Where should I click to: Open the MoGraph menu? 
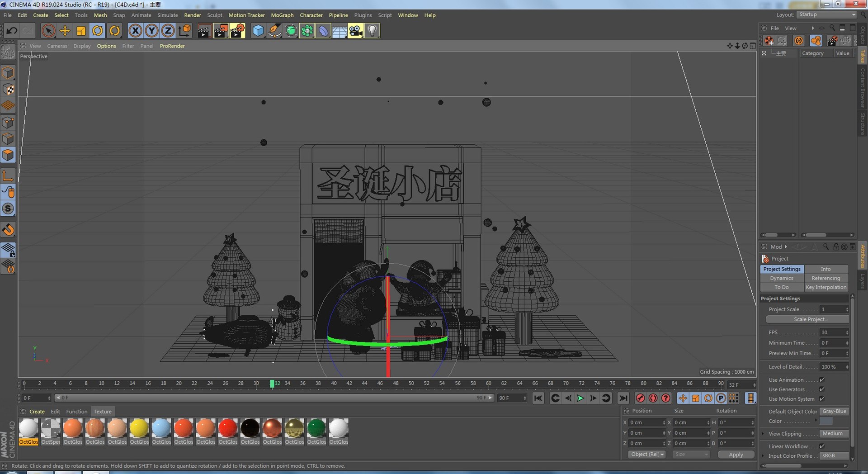tap(282, 15)
